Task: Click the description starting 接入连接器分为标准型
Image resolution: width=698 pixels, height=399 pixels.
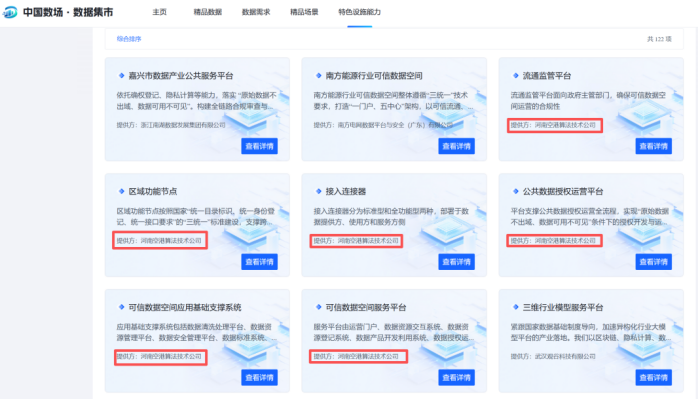Action: pyautogui.click(x=391, y=216)
